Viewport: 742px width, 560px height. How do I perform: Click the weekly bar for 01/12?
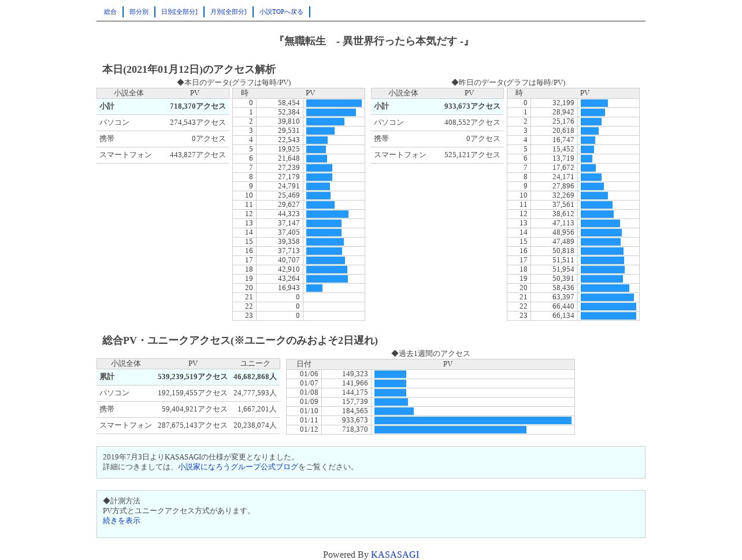point(450,430)
